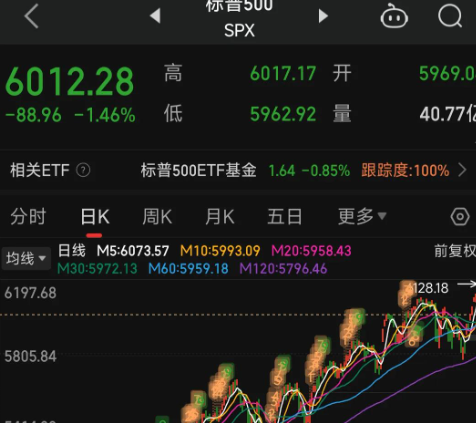Tap the M120:5796.46 moving average label
476x423 pixels.
283,269
